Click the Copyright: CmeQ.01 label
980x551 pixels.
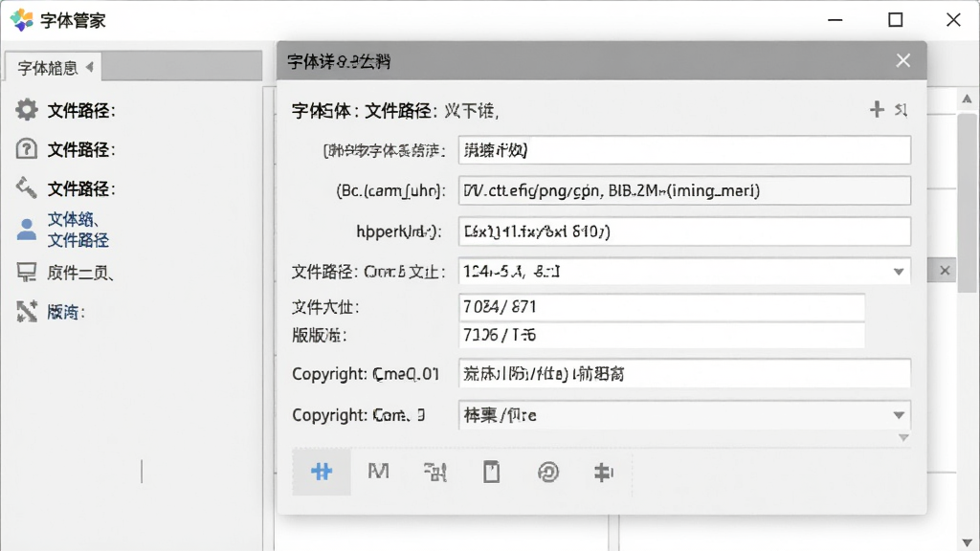pos(366,374)
